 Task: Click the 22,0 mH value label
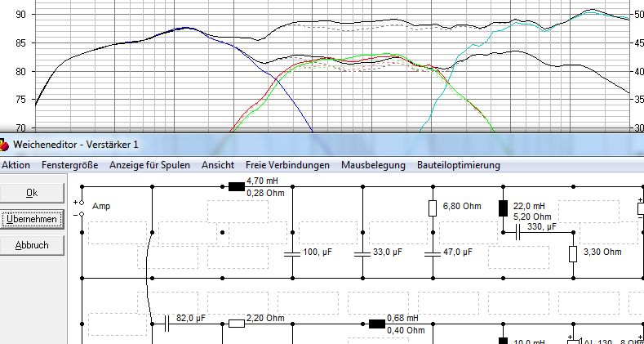[x=529, y=206]
